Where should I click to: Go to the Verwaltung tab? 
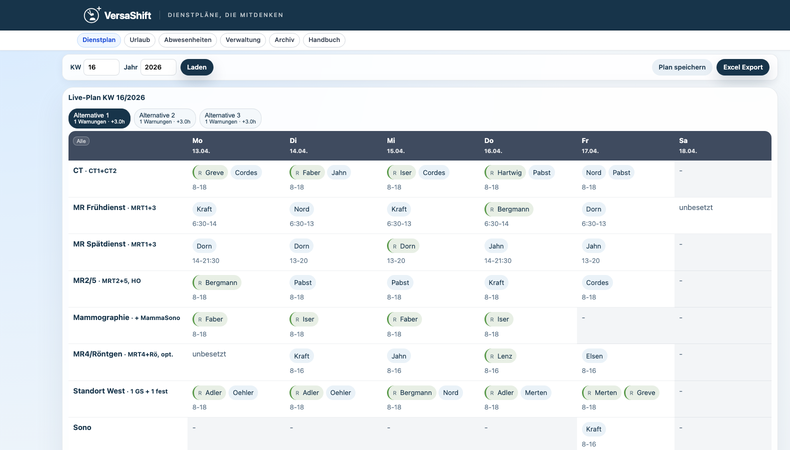tap(243, 40)
